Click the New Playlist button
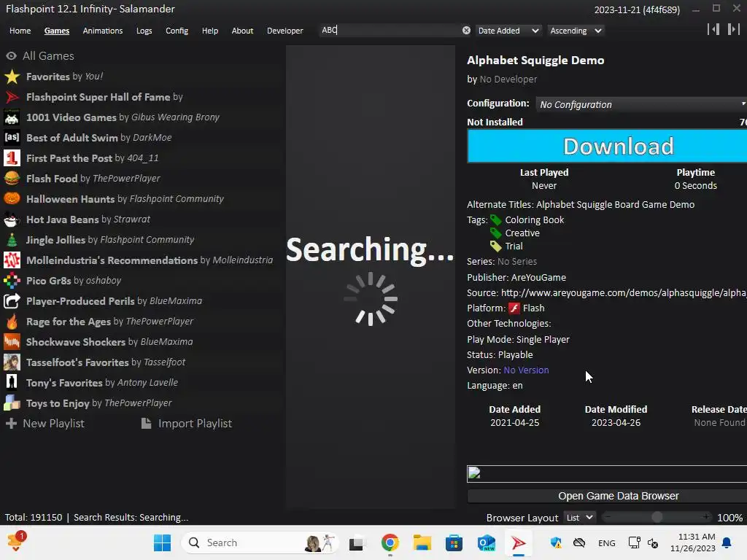Image resolution: width=747 pixels, height=560 pixels. point(44,424)
